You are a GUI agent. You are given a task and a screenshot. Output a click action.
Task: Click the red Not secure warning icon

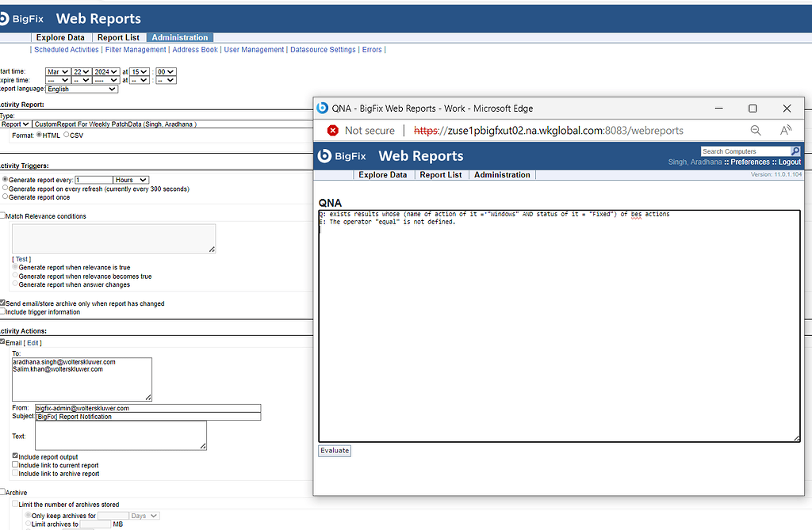[x=332, y=130]
